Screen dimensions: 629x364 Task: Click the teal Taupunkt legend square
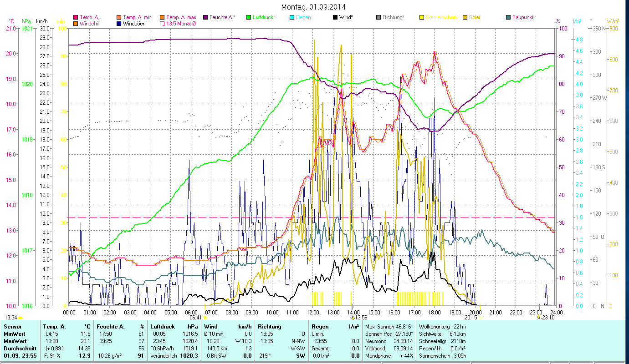[508, 17]
